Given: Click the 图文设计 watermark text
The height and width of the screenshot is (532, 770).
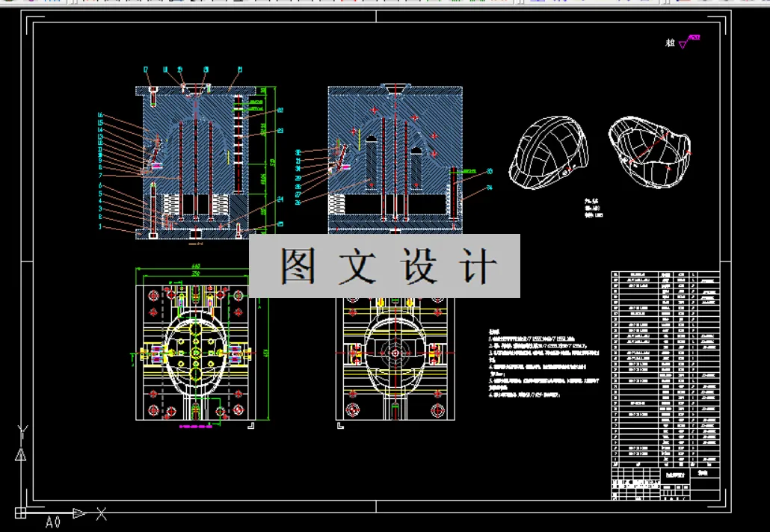Looking at the screenshot, I should point(383,265).
